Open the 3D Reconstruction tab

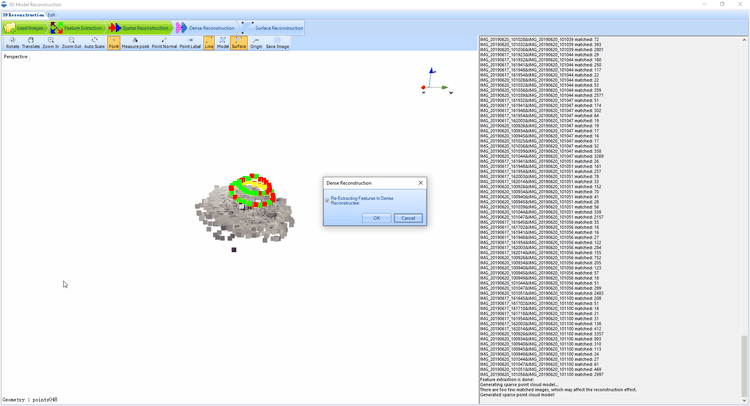22,15
